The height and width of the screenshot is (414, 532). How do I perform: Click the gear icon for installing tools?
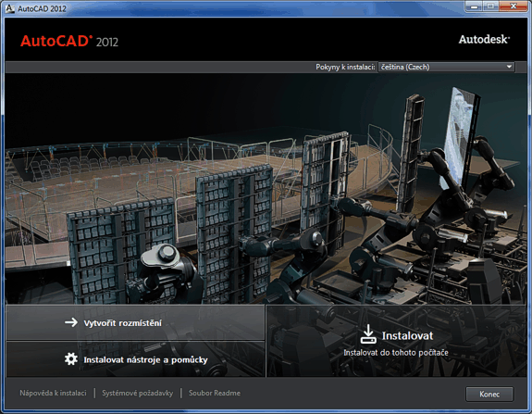(71, 359)
